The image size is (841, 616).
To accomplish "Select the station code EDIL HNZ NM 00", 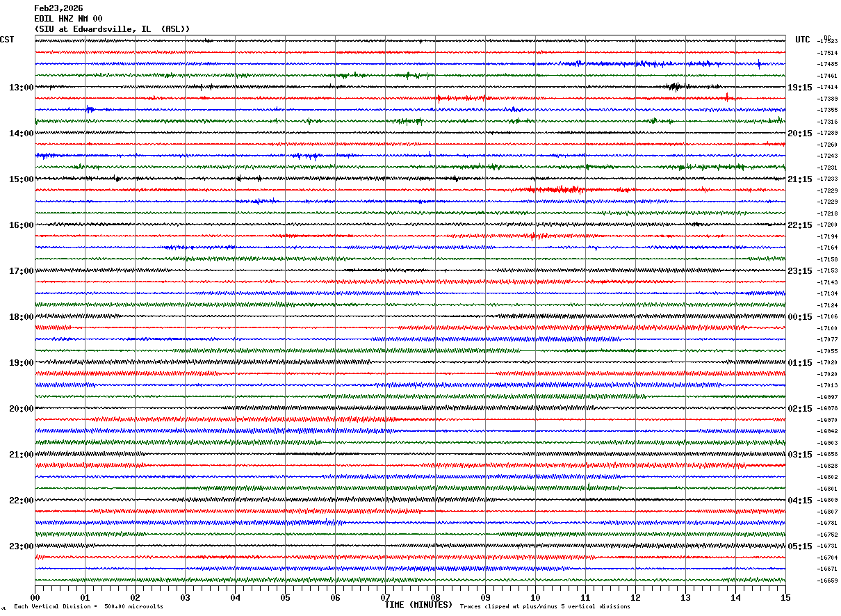I will (68, 19).
